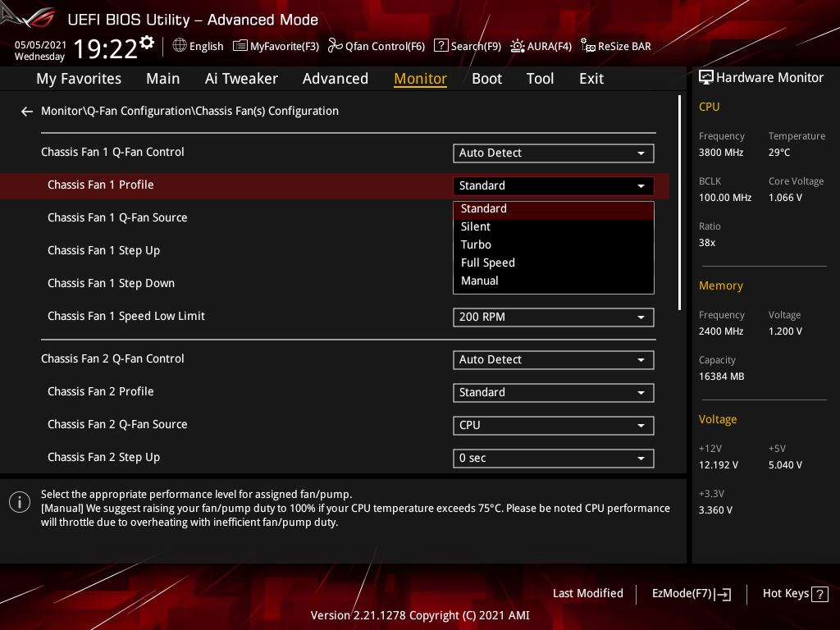
Task: Click Search(F9) text label
Action: coord(477,47)
